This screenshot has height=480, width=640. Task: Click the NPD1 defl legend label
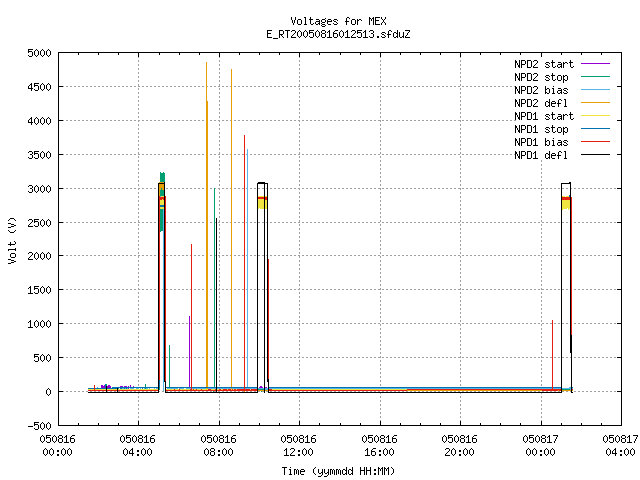click(541, 156)
